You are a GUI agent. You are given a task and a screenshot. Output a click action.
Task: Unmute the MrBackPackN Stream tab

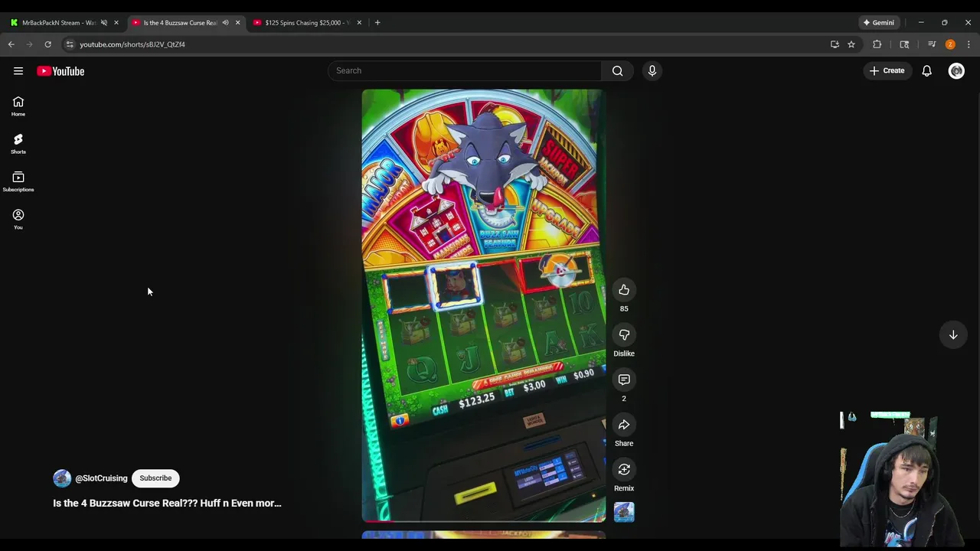pyautogui.click(x=104, y=23)
